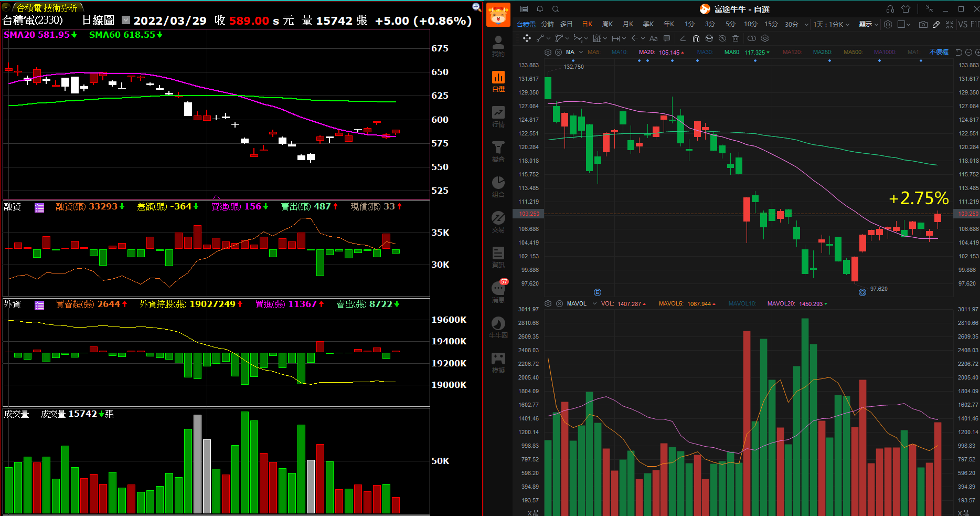This screenshot has height=516, width=980.
Task: Switch to 多日 multi-day tab
Action: (x=567, y=24)
